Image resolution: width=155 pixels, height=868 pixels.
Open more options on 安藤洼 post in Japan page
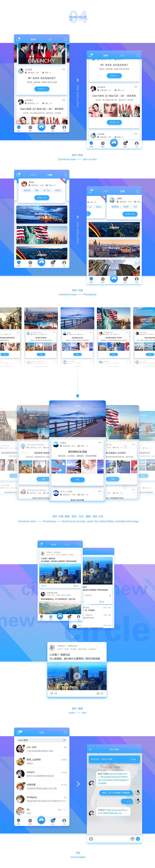coord(100,442)
